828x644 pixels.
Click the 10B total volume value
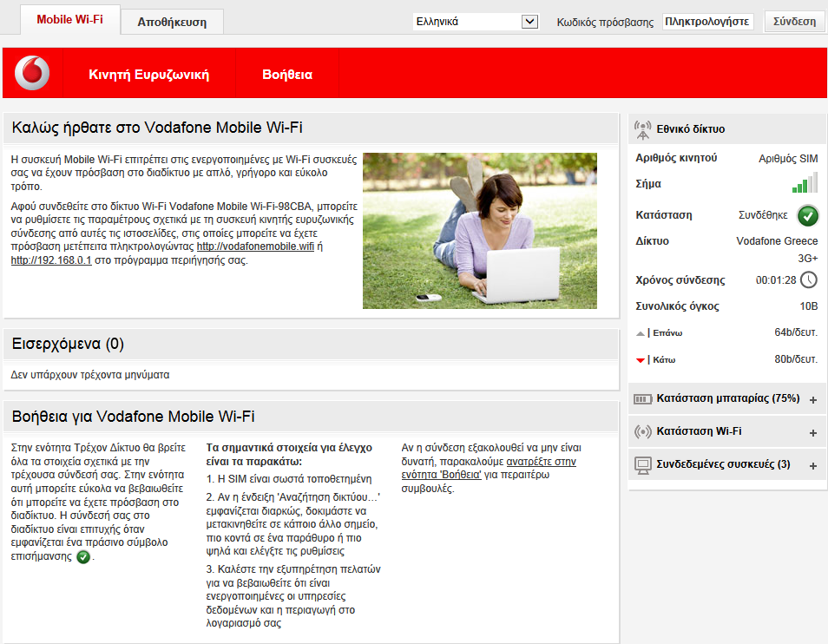click(808, 306)
